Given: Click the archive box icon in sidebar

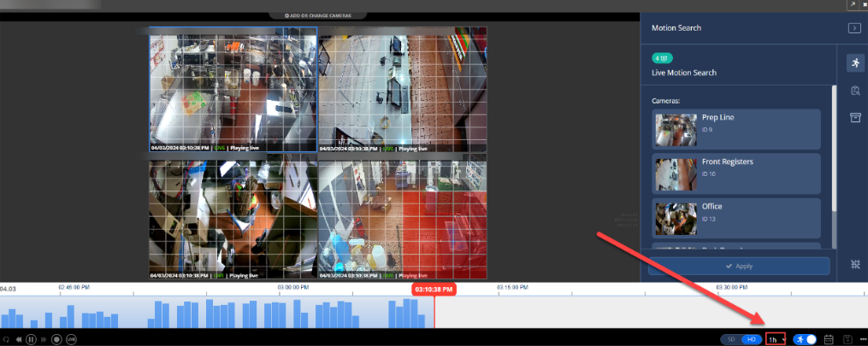Looking at the screenshot, I should tap(854, 118).
